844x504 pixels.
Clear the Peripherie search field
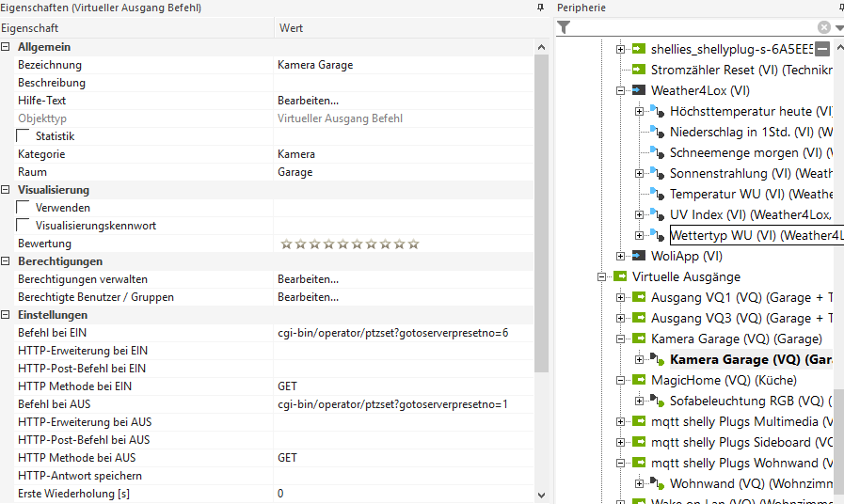click(824, 27)
